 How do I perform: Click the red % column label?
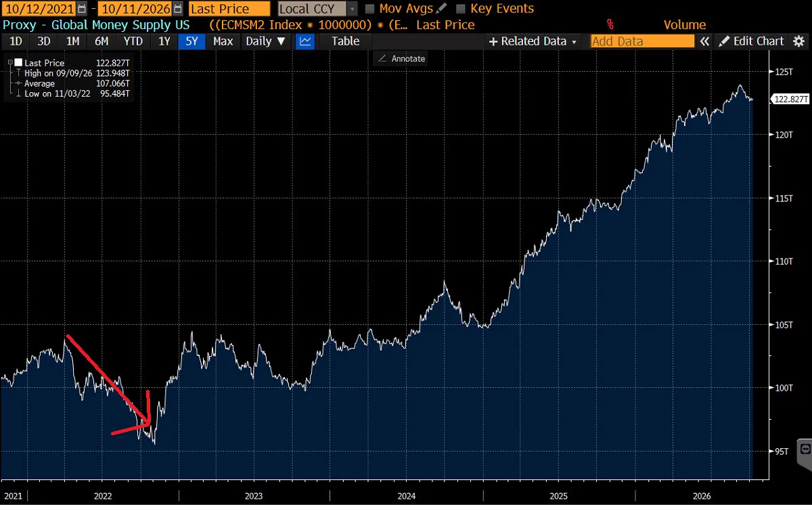click(610, 25)
